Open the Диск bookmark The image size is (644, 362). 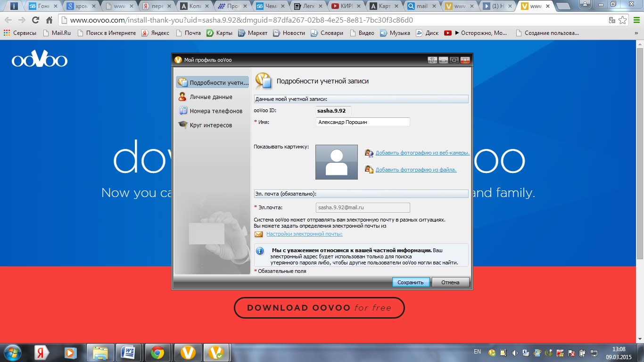click(x=427, y=33)
